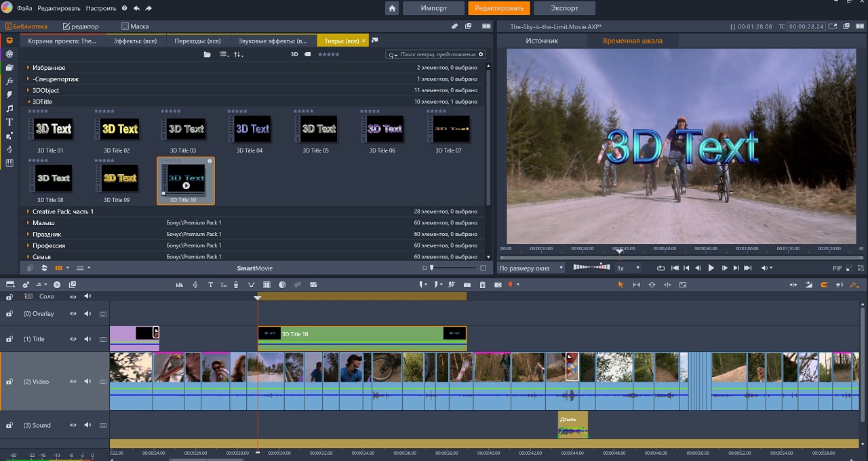Click the Undo arrow icon
The width and height of the screenshot is (868, 461).
(x=137, y=8)
